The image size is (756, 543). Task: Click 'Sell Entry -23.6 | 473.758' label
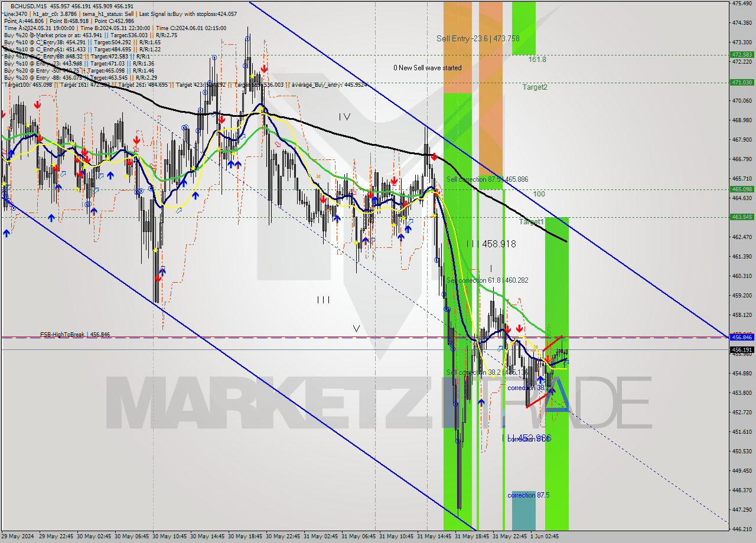tap(478, 38)
